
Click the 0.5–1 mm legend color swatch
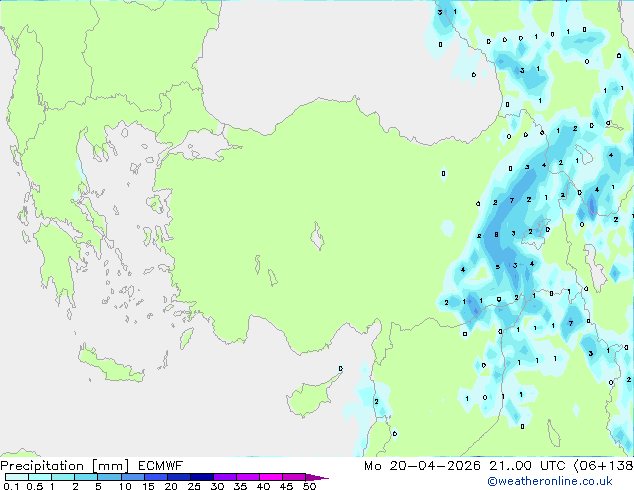click(40, 477)
